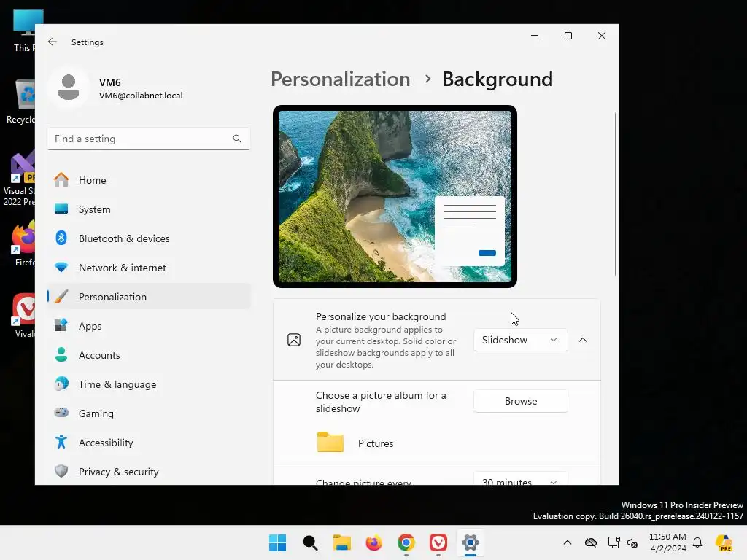Viewport: 747px width, 560px height.
Task: Click the Accounts person icon
Action: click(x=61, y=355)
